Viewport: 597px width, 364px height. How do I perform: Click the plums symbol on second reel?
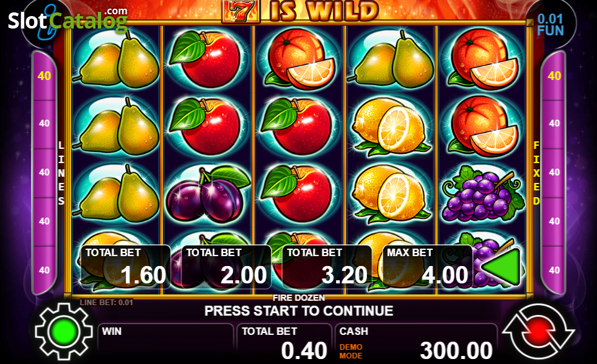[x=208, y=194]
